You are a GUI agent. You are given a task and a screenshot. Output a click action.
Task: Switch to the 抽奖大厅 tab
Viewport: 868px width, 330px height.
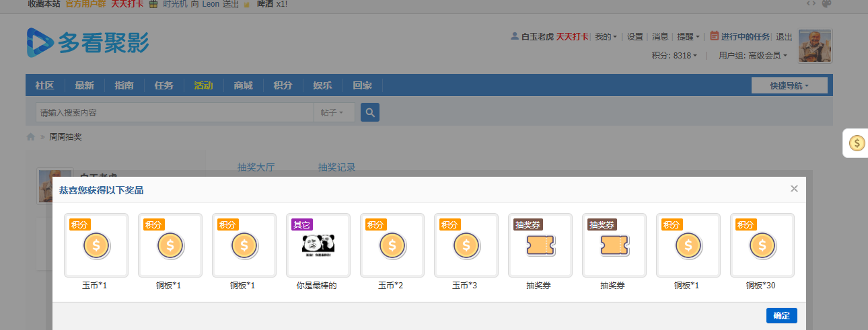coord(256,167)
